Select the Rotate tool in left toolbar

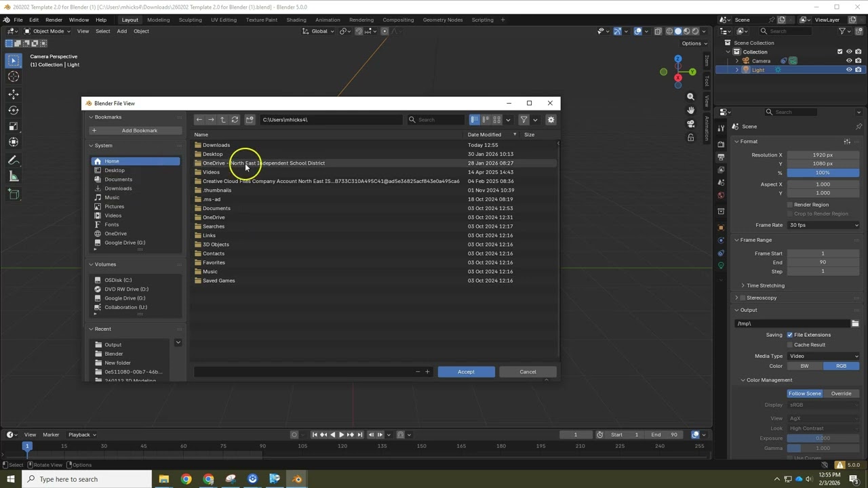(14, 110)
